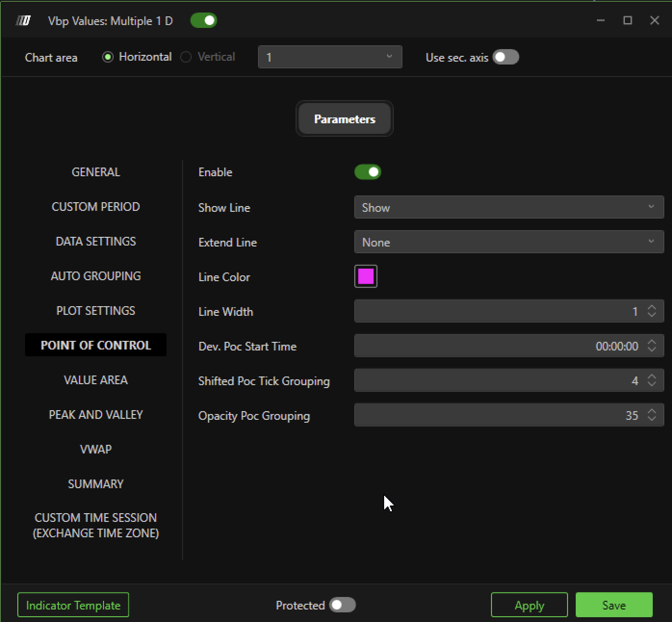Go to the VWAP settings section
This screenshot has width=672, height=622.
tap(96, 449)
